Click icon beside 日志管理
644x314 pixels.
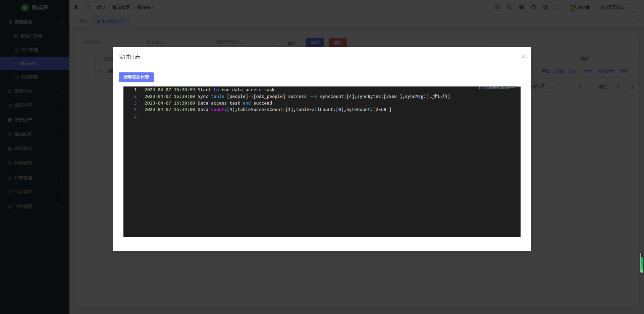coord(10,178)
